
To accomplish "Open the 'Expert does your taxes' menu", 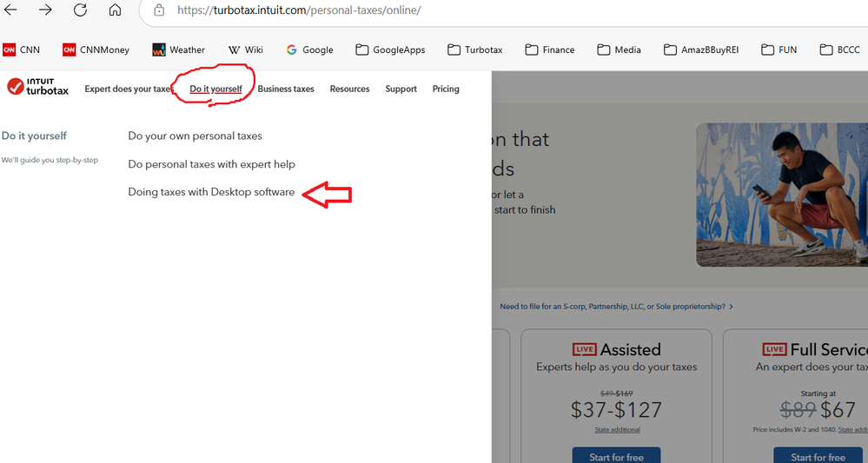I will coord(128,89).
